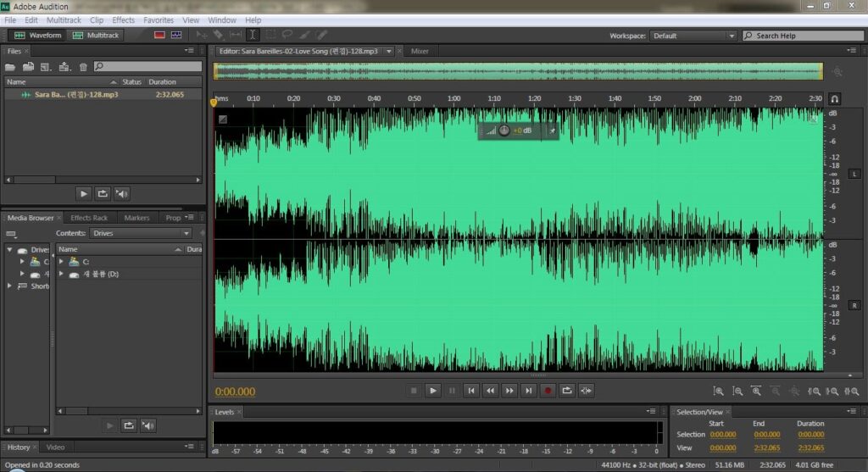Select the Paintbrush Selection tool
Viewport: 868px width, 472px height.
(x=304, y=35)
